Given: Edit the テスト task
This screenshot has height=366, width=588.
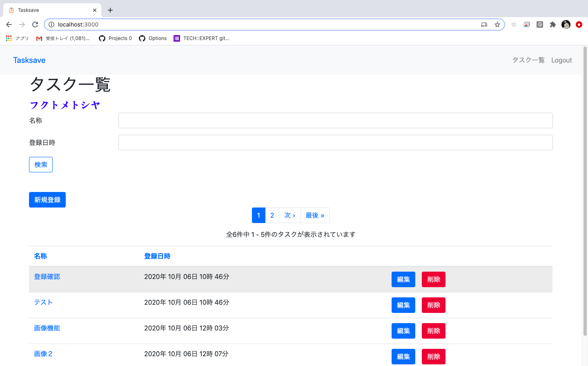Looking at the screenshot, I should pos(403,305).
